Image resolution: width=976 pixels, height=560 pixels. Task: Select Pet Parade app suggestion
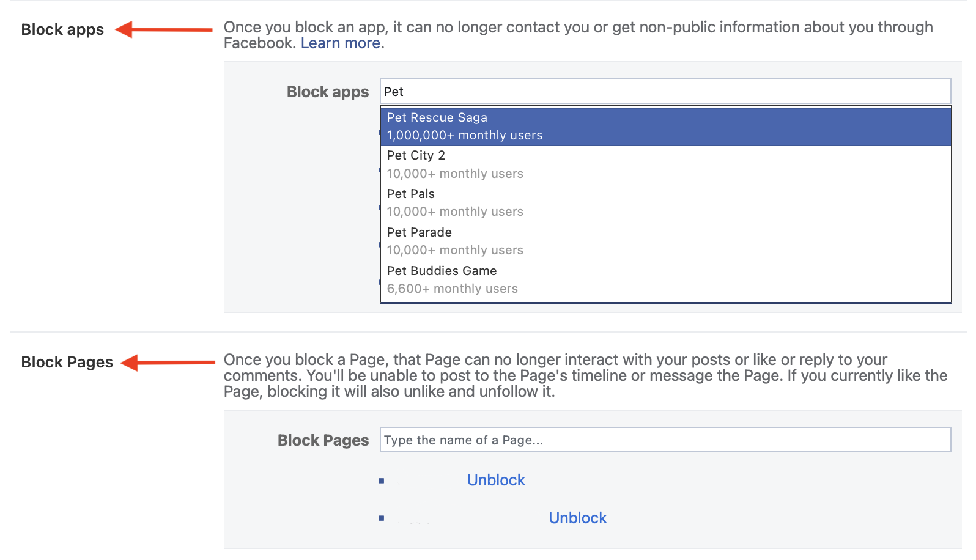point(666,241)
